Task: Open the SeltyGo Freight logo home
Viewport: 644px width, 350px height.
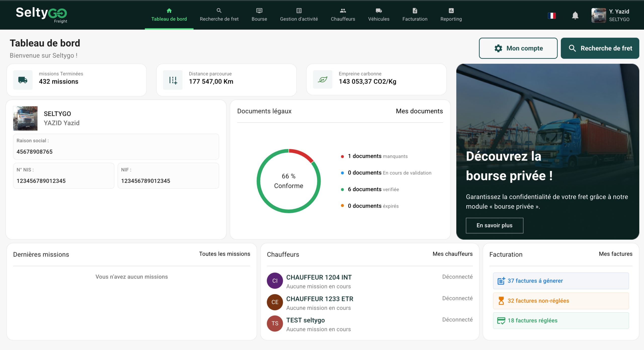Action: pyautogui.click(x=42, y=15)
